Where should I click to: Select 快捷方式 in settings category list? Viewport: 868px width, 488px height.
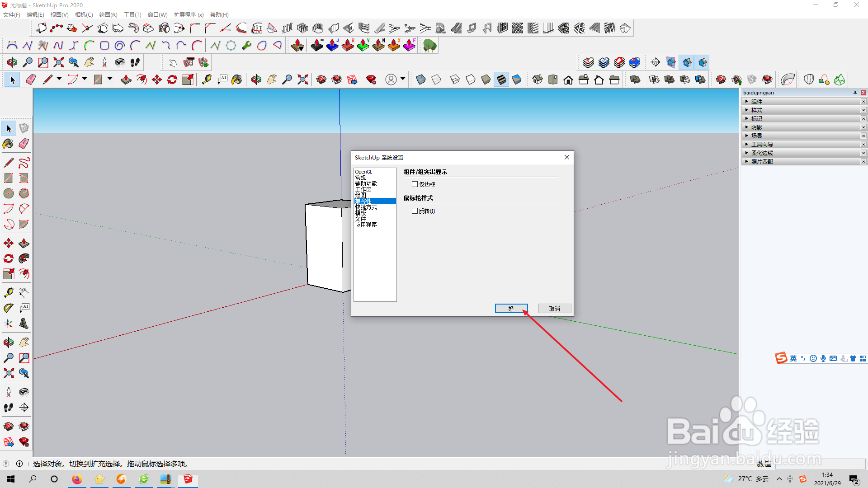coord(366,207)
